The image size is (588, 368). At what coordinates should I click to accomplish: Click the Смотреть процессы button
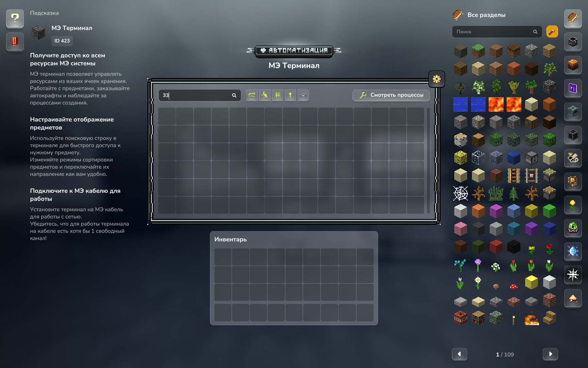[391, 95]
